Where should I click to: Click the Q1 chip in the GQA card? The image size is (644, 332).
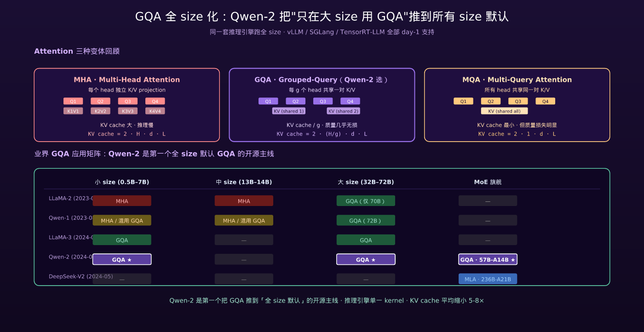coord(268,101)
